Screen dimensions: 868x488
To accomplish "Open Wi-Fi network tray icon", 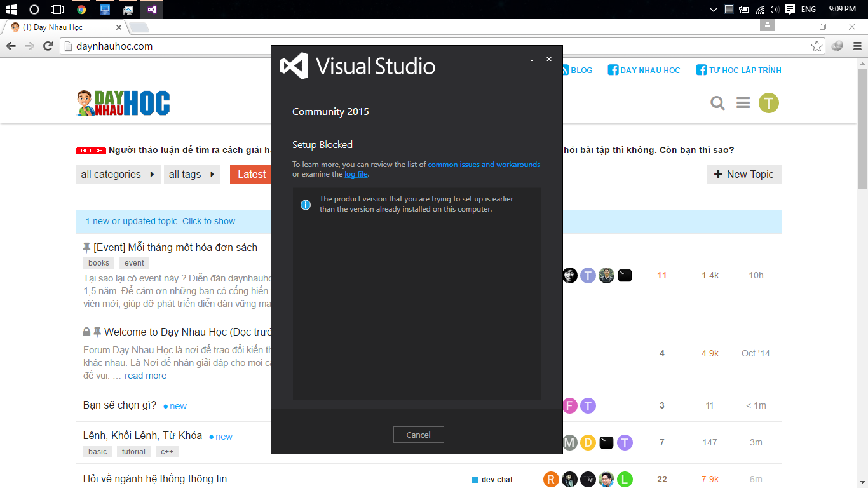I will (x=760, y=10).
